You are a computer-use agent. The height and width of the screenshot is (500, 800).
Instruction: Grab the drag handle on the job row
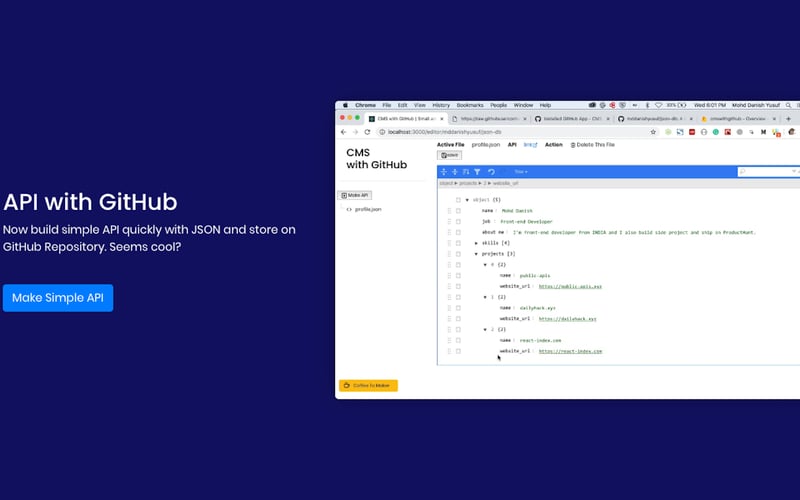(449, 221)
